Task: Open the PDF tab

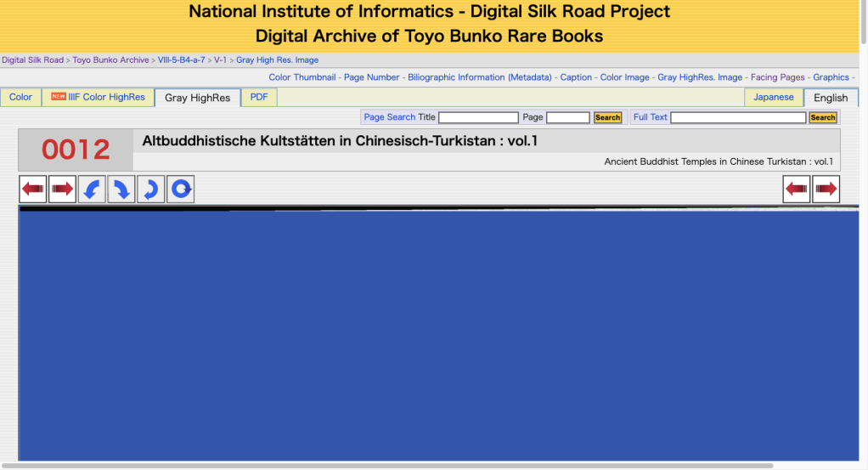Action: [259, 97]
